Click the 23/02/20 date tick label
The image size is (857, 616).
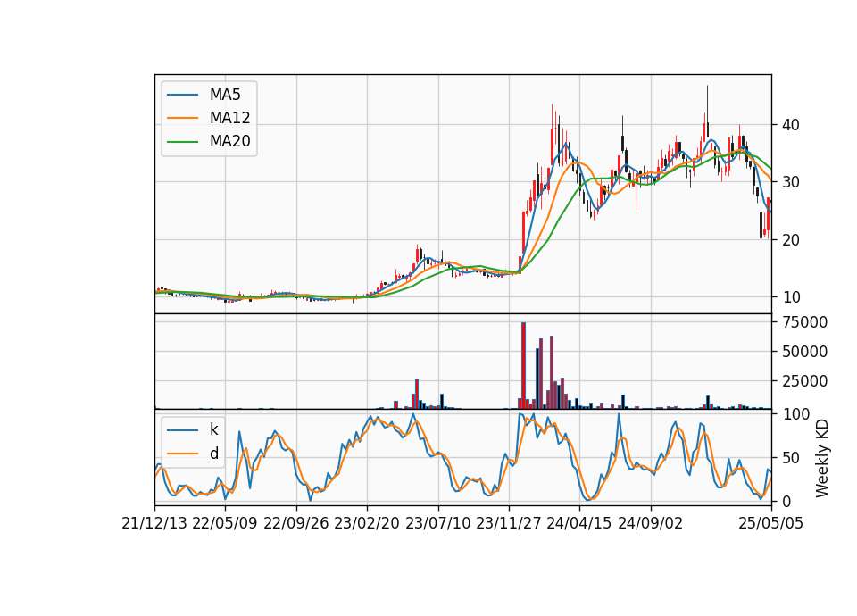click(x=367, y=523)
